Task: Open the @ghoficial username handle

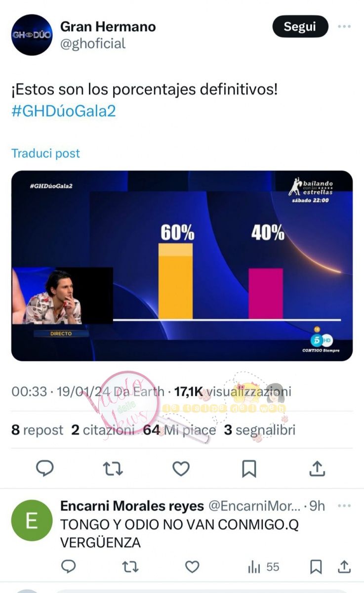Action: [x=93, y=43]
